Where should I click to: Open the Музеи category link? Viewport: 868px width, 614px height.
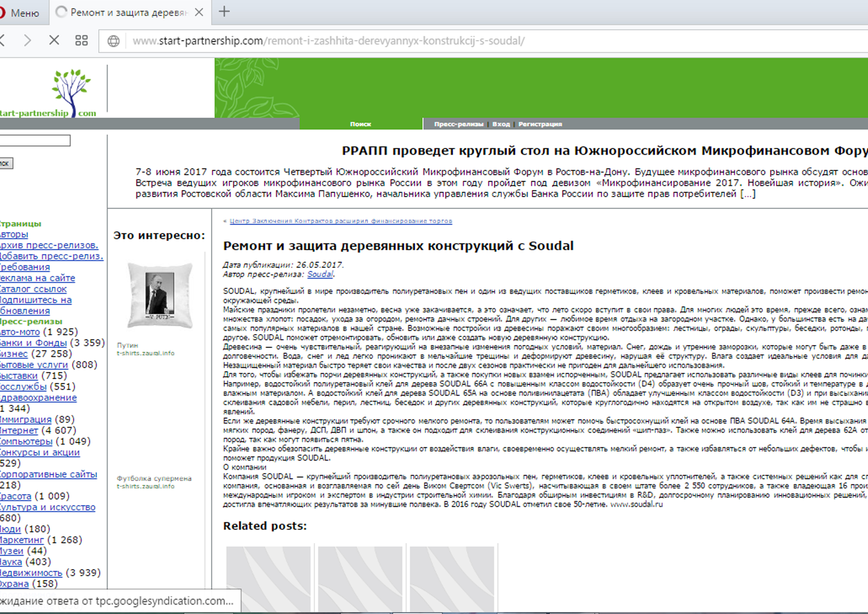[12, 552]
